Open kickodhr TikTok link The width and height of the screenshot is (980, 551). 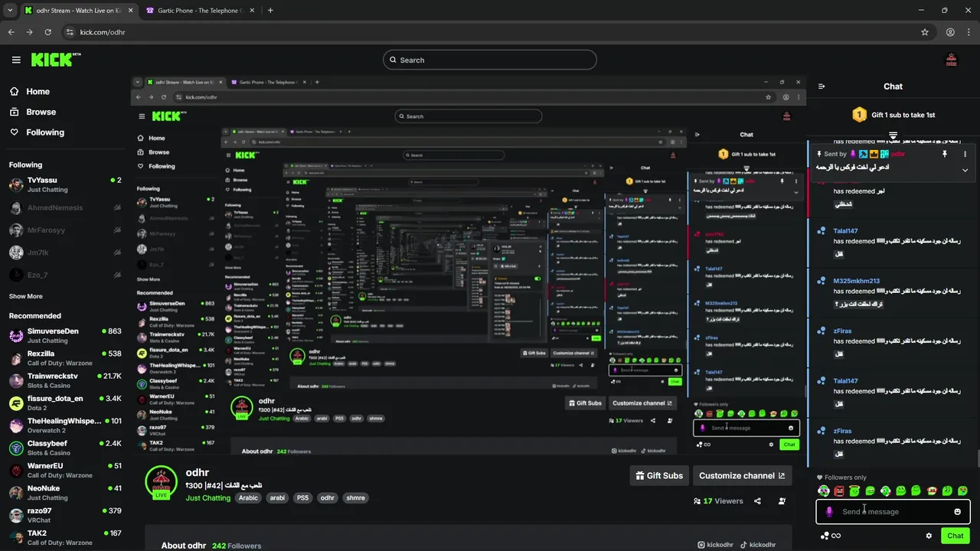[x=757, y=545]
